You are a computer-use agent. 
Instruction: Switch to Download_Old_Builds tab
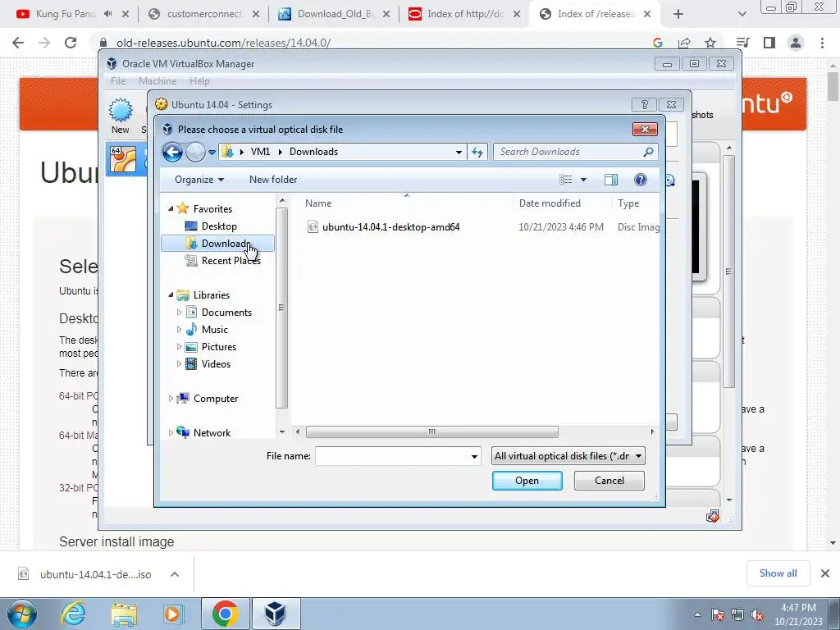[335, 14]
